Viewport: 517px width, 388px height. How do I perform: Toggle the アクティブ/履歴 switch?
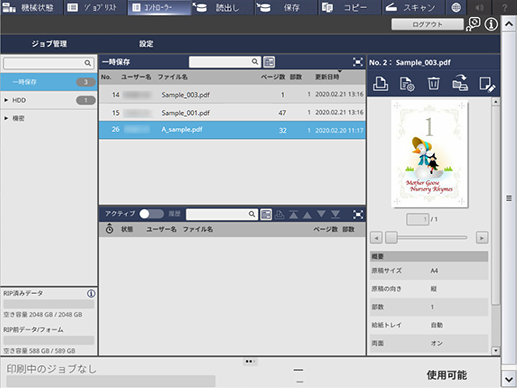(x=152, y=214)
